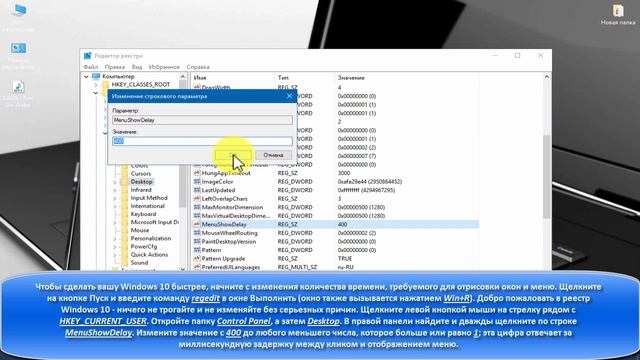This screenshot has height=360, width=640.
Task: Click the registry editor title bar icon
Action: click(87, 56)
